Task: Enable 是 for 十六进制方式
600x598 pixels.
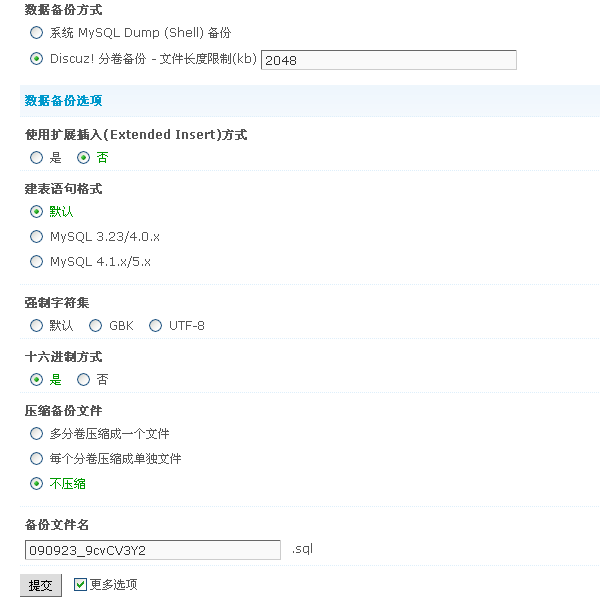Action: pos(37,380)
